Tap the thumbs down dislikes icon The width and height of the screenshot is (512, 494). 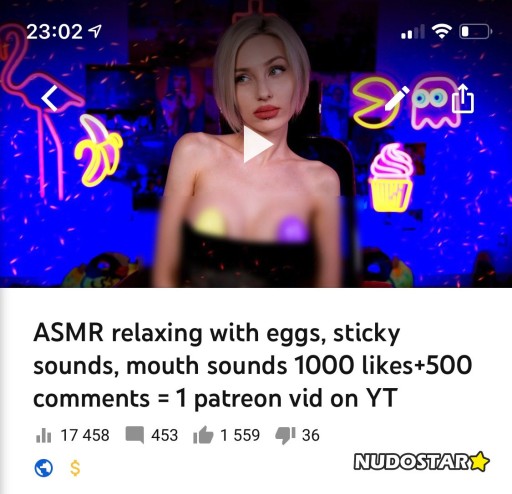point(285,436)
